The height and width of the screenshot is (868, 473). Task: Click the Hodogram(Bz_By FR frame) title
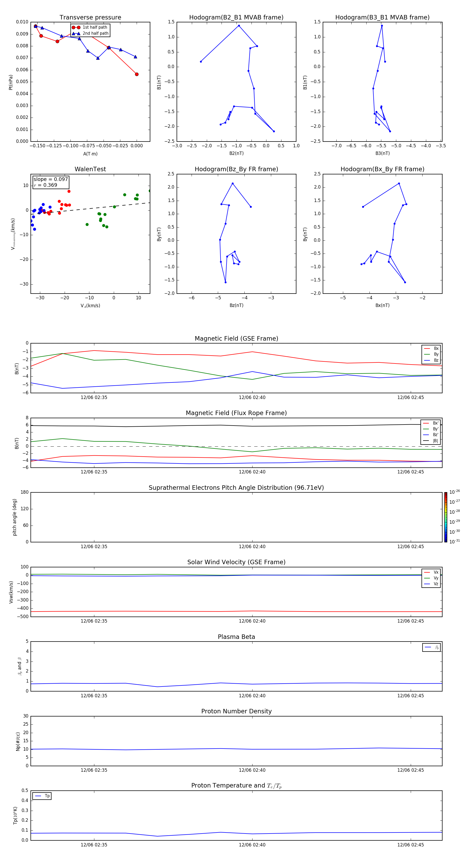(x=236, y=169)
